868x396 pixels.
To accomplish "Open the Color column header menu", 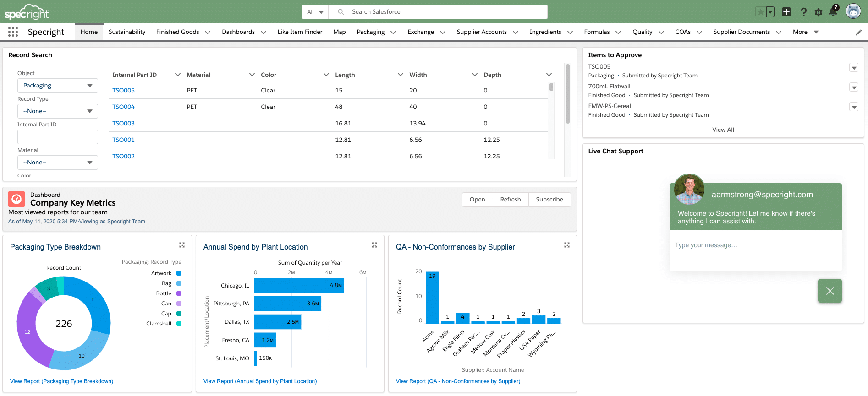I will coord(326,75).
